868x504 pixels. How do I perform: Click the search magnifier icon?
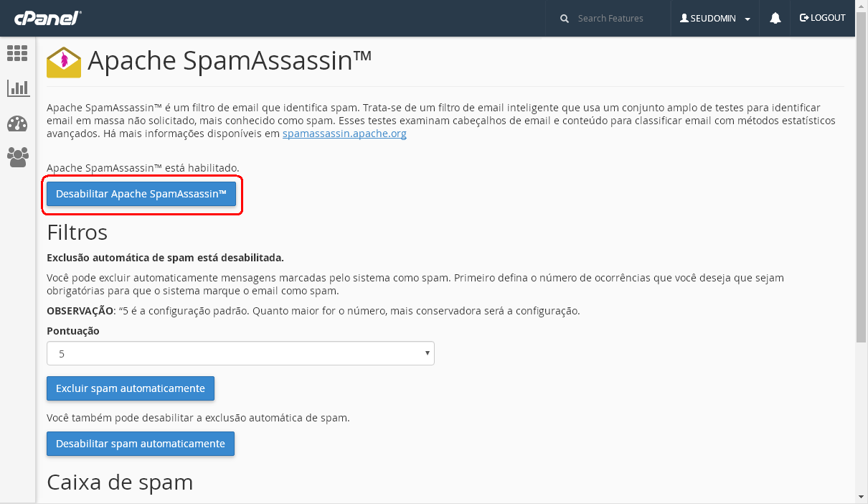pyautogui.click(x=565, y=19)
